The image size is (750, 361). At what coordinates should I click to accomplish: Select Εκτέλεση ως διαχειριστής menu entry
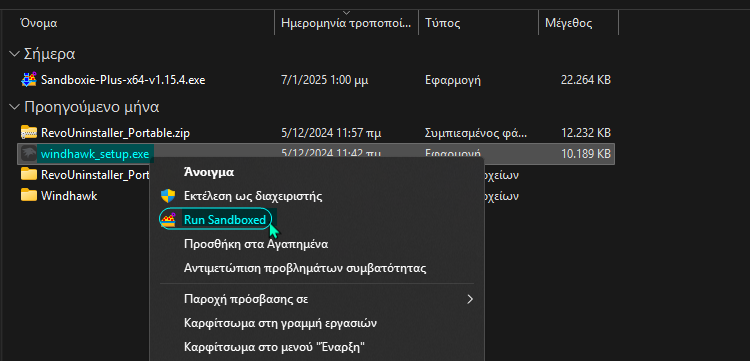pos(253,196)
